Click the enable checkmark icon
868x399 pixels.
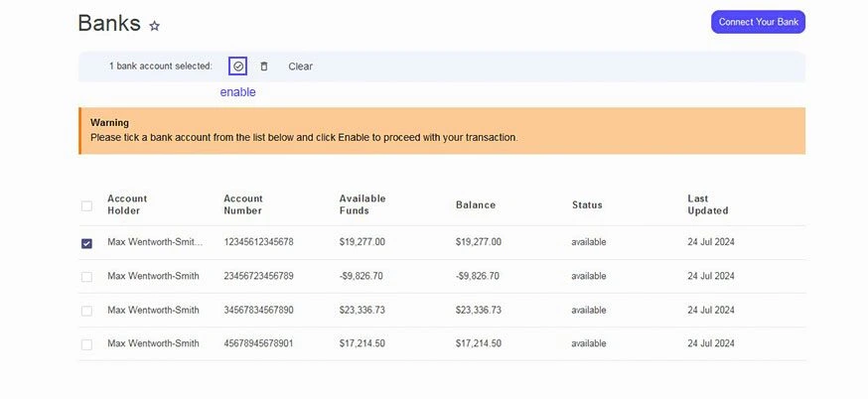click(x=237, y=66)
